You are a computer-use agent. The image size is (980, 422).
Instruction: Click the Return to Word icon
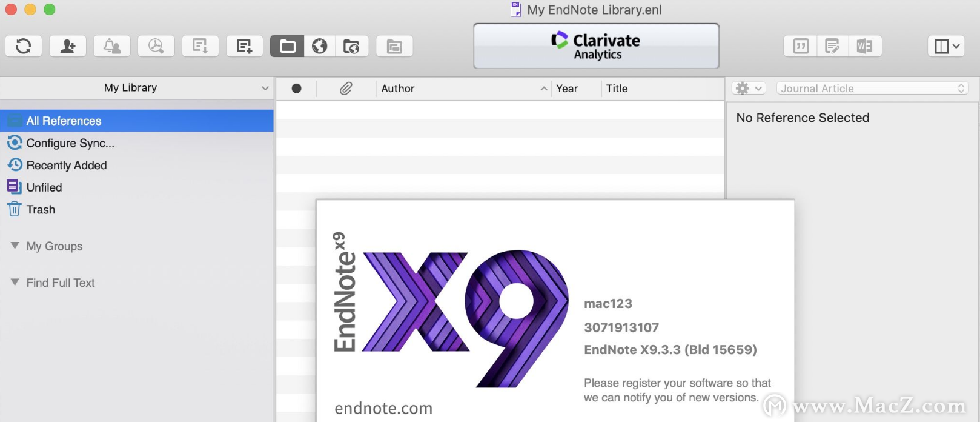(x=866, y=46)
